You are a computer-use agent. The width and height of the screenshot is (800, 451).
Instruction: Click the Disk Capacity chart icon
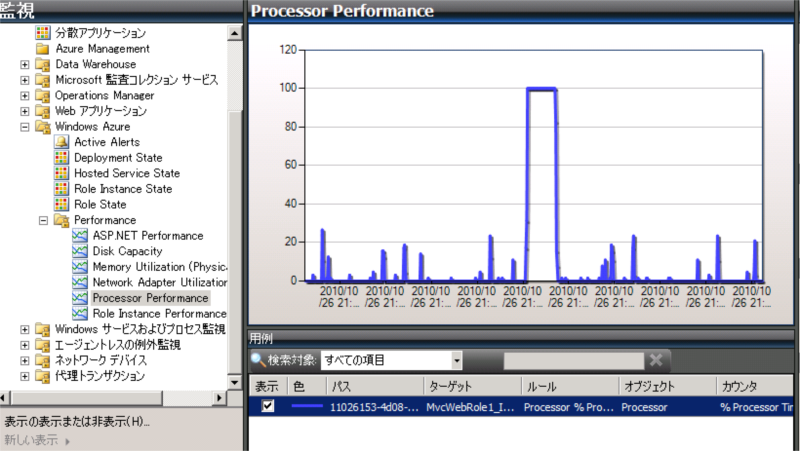(80, 251)
